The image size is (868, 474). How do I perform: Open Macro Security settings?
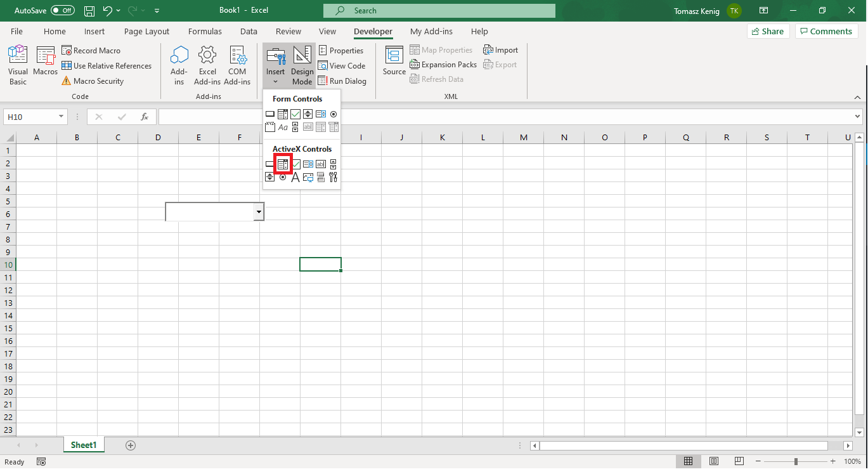coord(93,81)
